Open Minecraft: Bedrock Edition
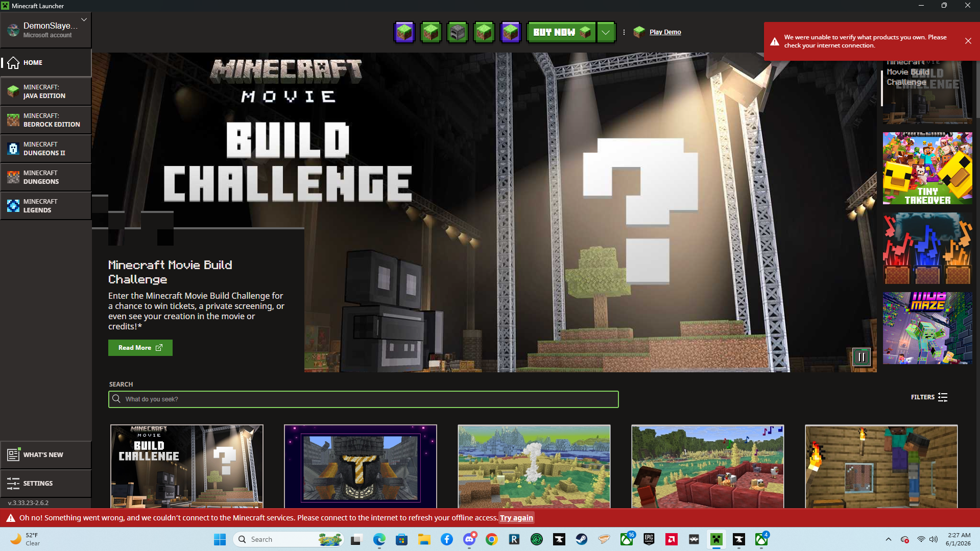Screen dimensions: 980x551 (46, 120)
